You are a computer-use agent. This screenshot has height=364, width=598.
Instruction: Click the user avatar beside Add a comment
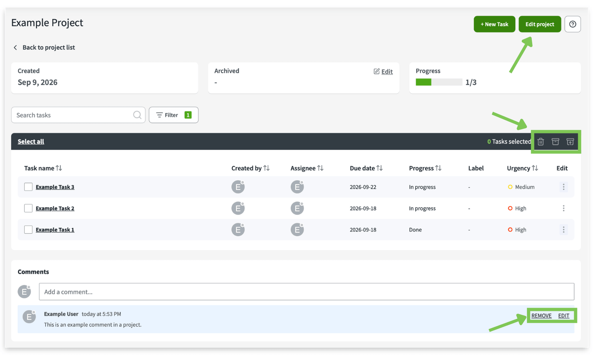(25, 291)
